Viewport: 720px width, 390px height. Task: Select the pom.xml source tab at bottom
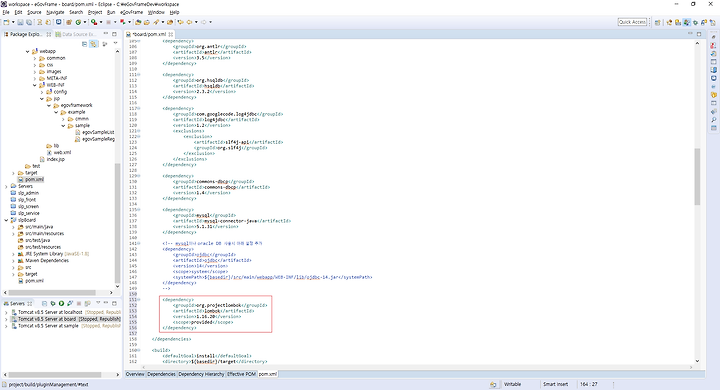[x=268, y=374]
